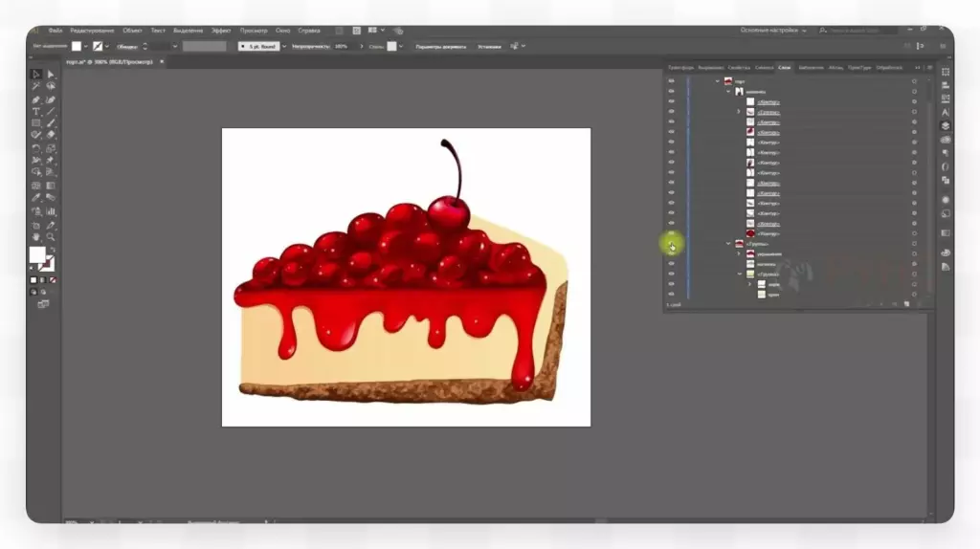Expand the first <Группа> under 'вишенка'
Image resolution: width=980 pixels, height=549 pixels.
738,112
